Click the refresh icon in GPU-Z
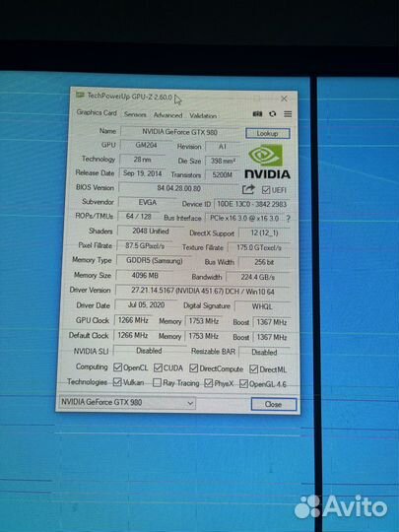 click(273, 114)
